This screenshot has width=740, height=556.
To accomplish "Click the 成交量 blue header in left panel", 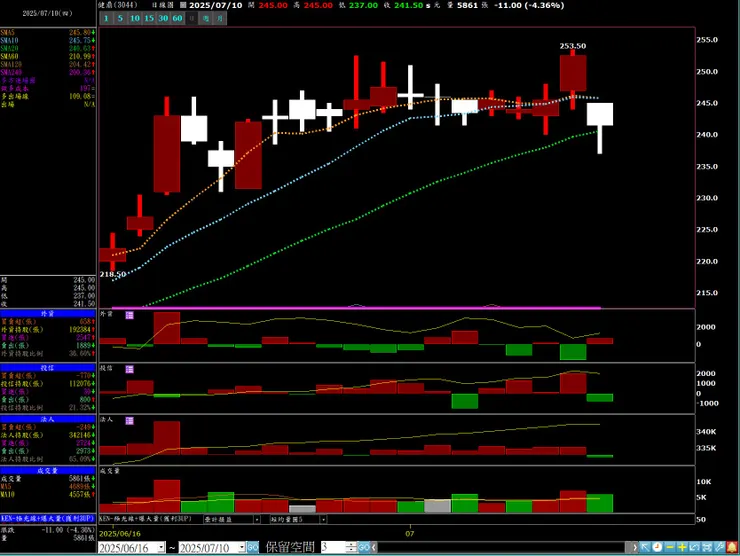I will click(48, 471).
